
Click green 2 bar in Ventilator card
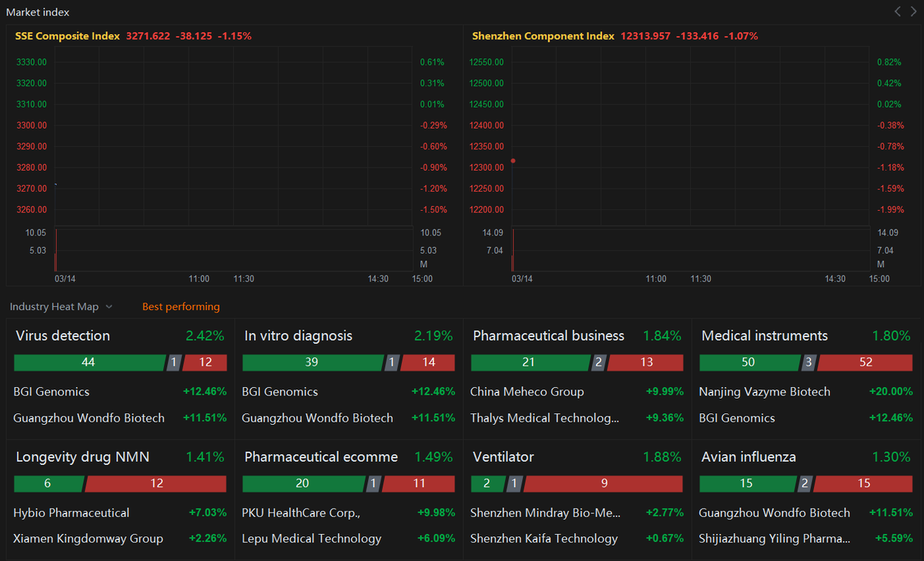coord(487,484)
